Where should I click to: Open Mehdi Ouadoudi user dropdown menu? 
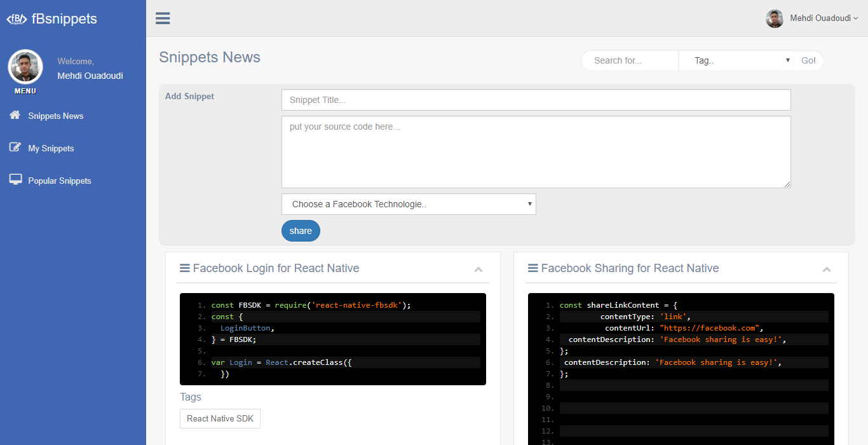(824, 18)
